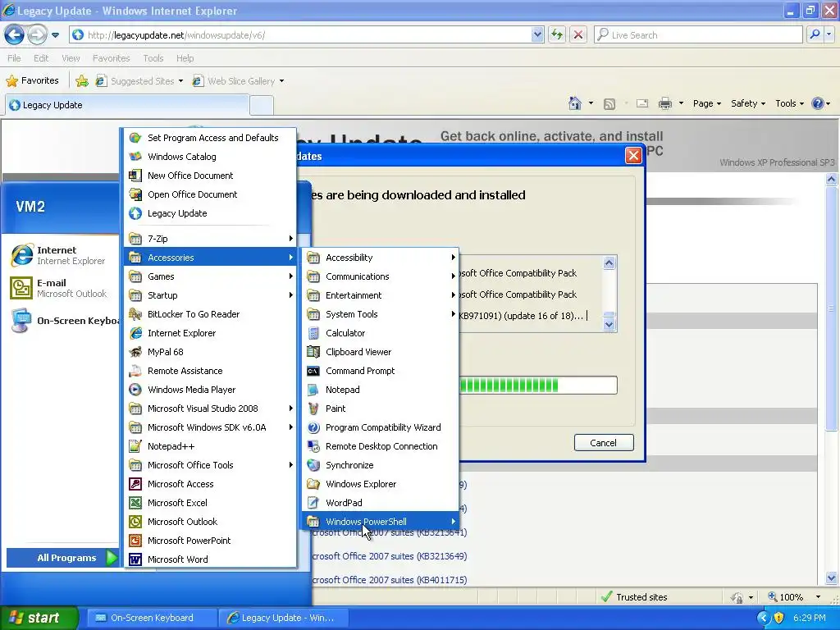Open the View menu

71,58
